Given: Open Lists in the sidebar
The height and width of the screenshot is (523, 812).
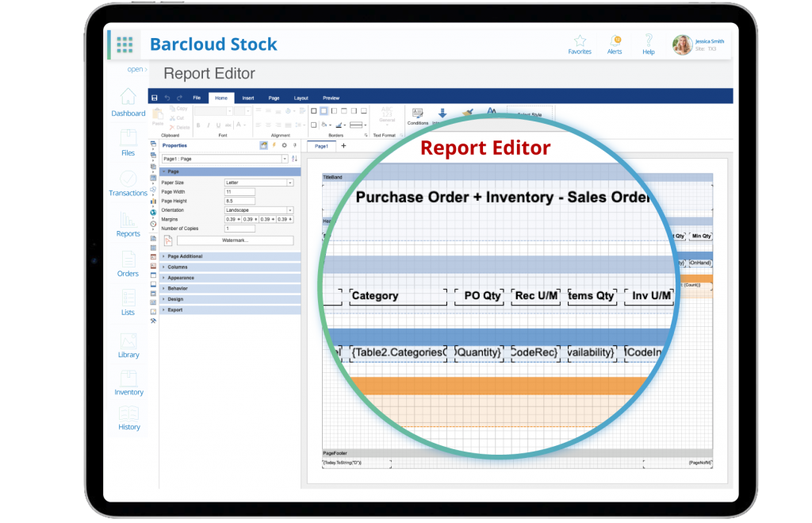Looking at the screenshot, I should (128, 303).
